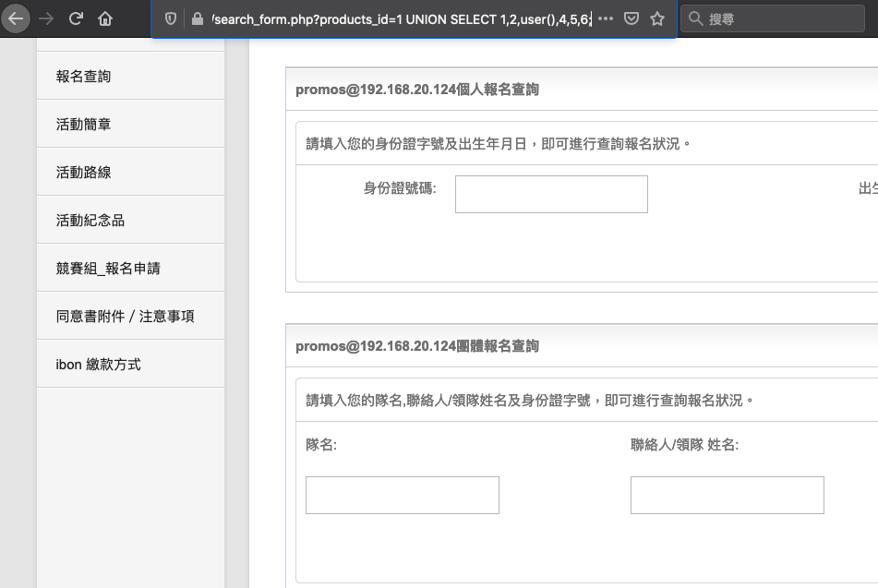Viewport: 878px width, 588px height.
Task: Select the 個人報名查詢 panel heading
Action: [417, 90]
